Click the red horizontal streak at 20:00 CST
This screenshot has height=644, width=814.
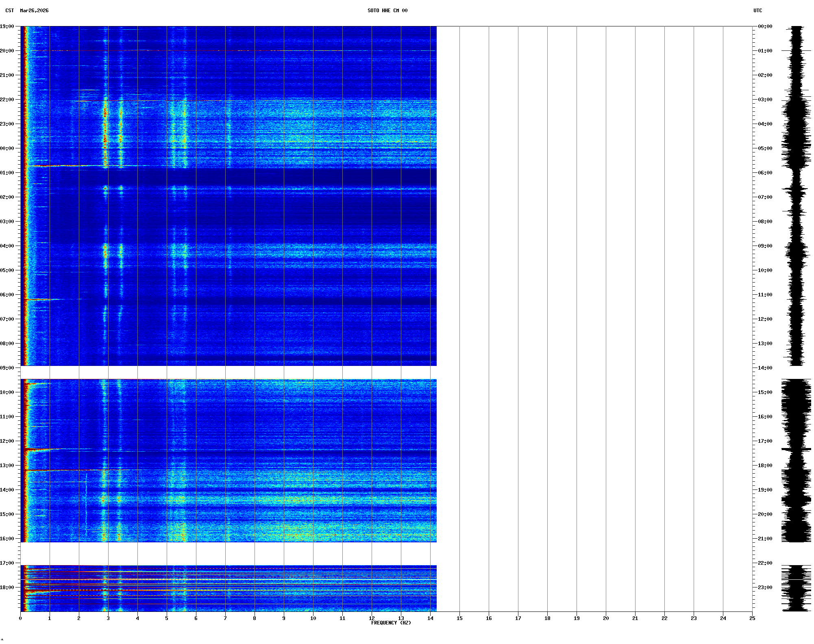coord(163,51)
